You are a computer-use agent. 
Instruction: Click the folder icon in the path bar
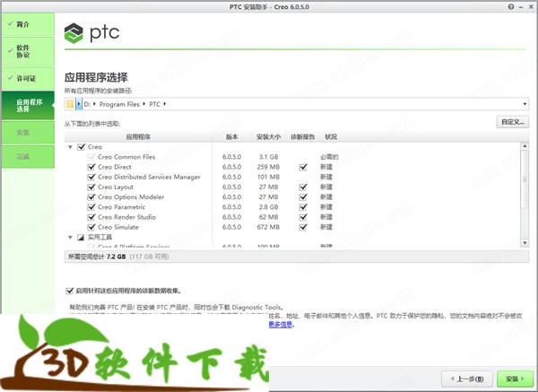[x=70, y=104]
